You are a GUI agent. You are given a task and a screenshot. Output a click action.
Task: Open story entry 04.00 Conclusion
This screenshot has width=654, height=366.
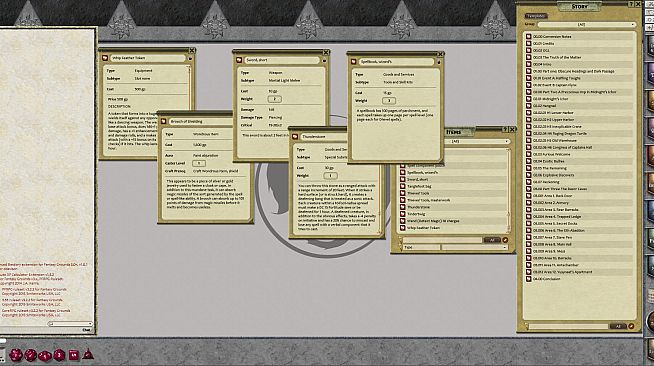click(x=528, y=279)
